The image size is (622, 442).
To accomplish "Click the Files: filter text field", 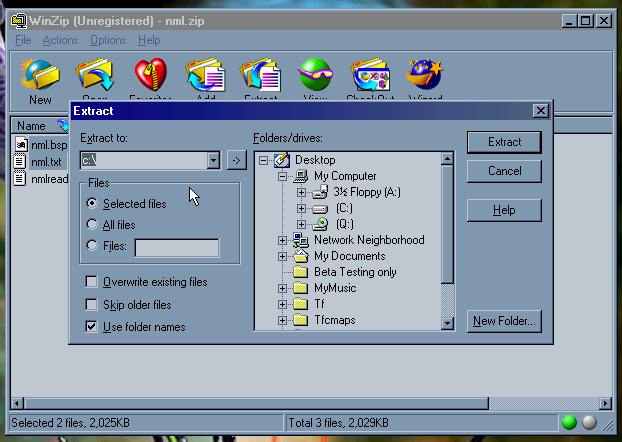I will point(177,248).
